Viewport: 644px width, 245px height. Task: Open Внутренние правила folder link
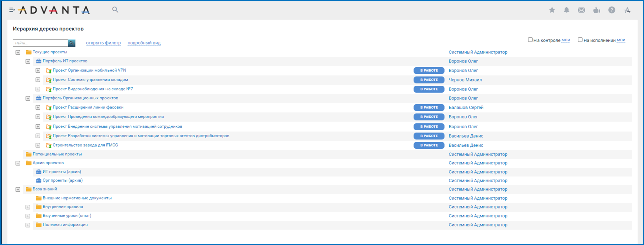click(x=63, y=207)
